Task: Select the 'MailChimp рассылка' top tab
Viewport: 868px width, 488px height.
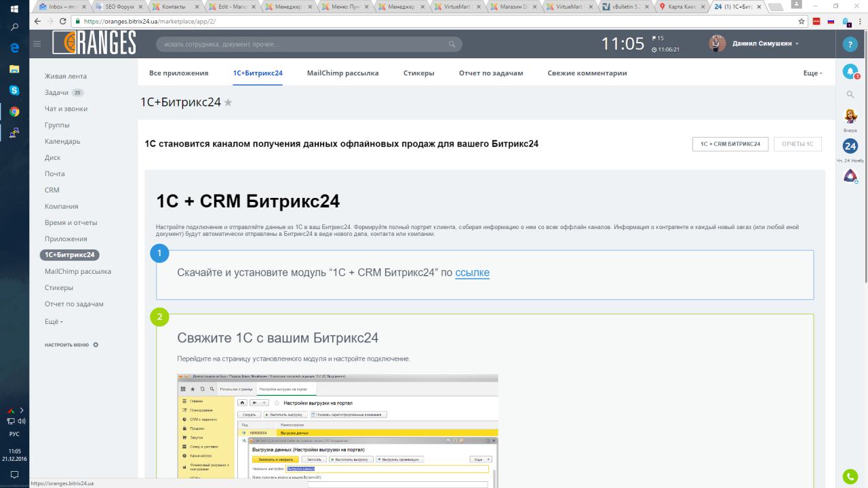Action: [x=342, y=73]
